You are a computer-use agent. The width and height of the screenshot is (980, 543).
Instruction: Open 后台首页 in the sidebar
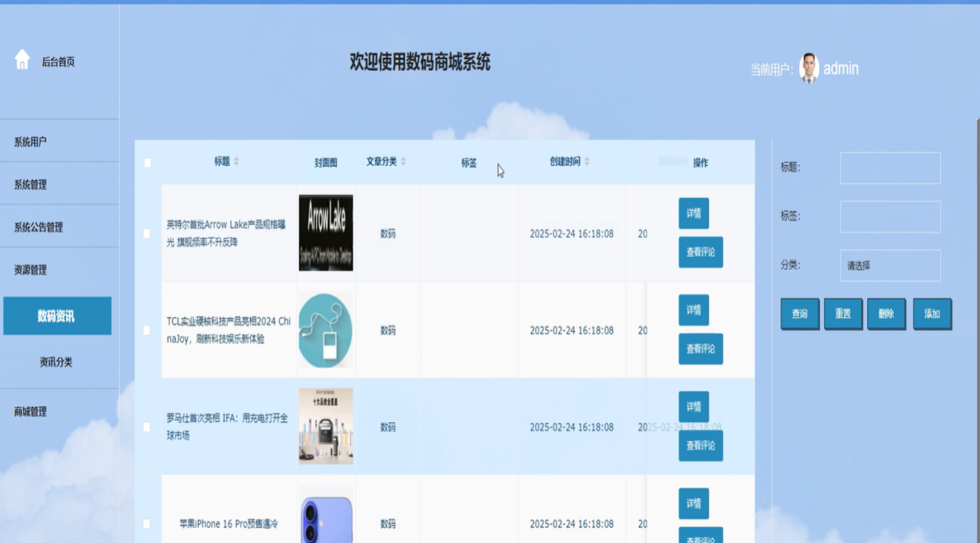[58, 62]
